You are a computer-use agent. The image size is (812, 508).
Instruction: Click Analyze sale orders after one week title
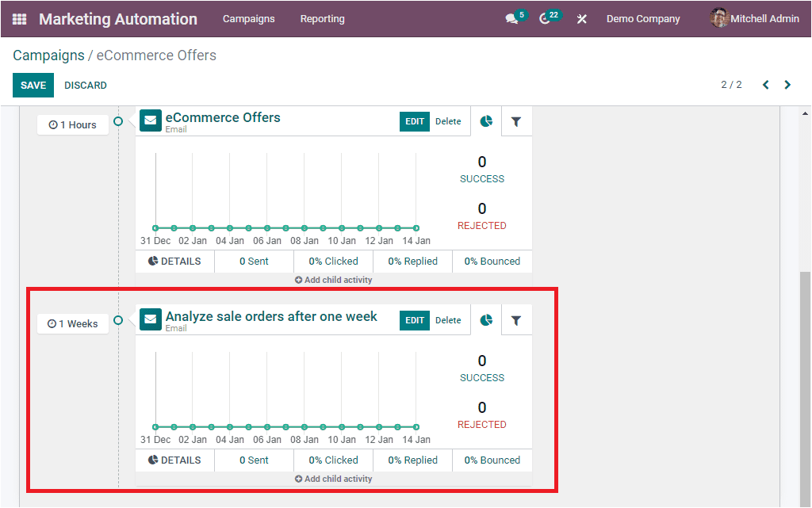(x=271, y=316)
